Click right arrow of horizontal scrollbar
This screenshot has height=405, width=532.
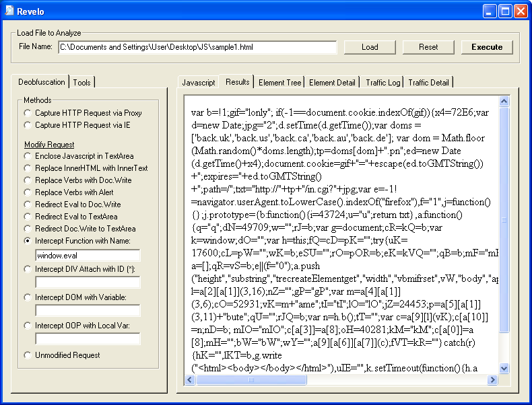click(493, 380)
